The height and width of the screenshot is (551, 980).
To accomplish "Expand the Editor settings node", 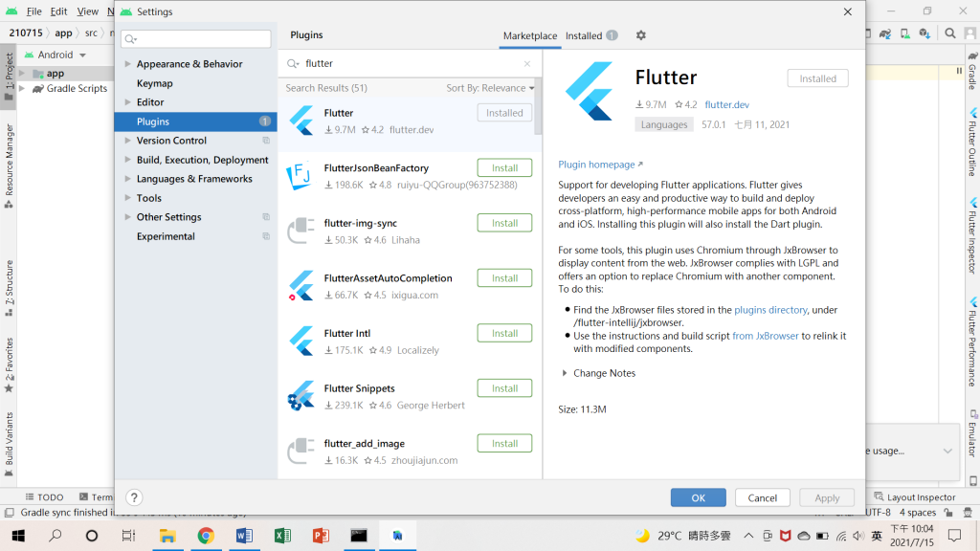I will [x=127, y=101].
